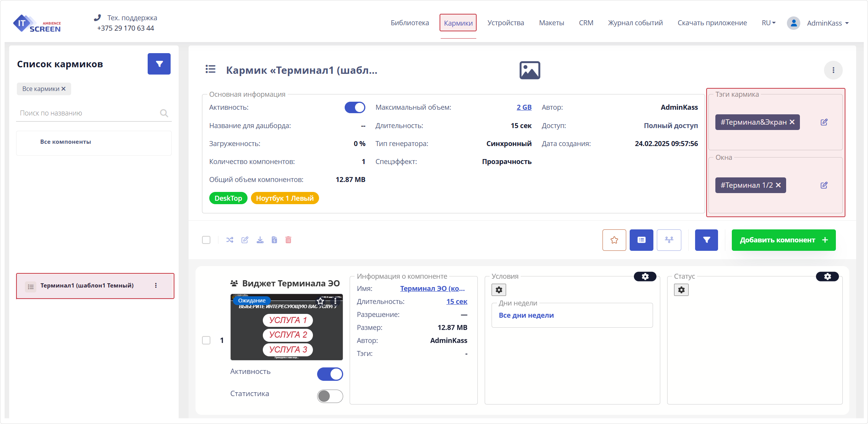Select the shuffle components icon

(x=230, y=240)
